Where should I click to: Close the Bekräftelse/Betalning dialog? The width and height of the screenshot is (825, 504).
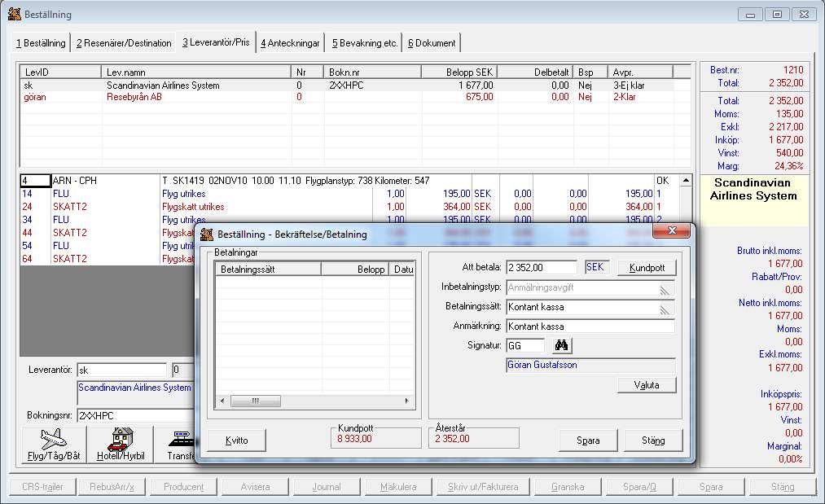click(671, 230)
